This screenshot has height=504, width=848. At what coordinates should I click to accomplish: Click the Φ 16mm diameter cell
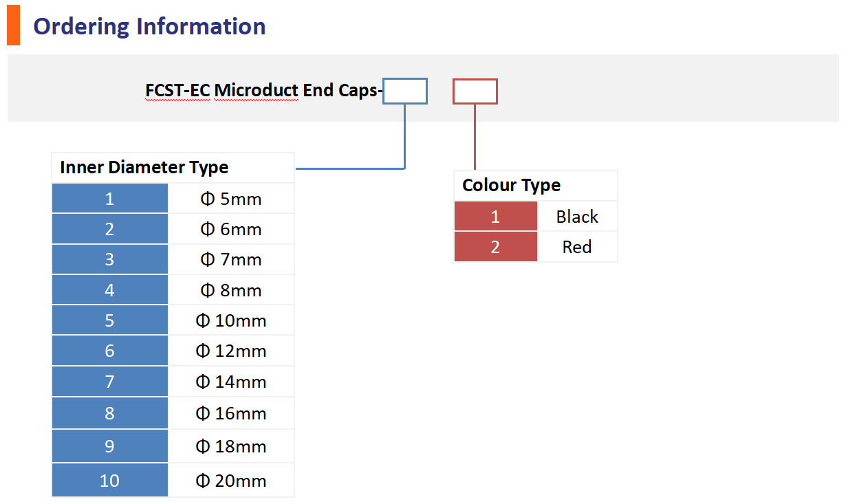231,413
